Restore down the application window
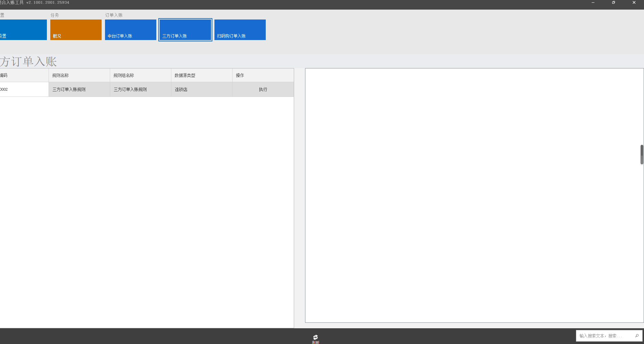Image resolution: width=644 pixels, height=344 pixels. [614, 3]
